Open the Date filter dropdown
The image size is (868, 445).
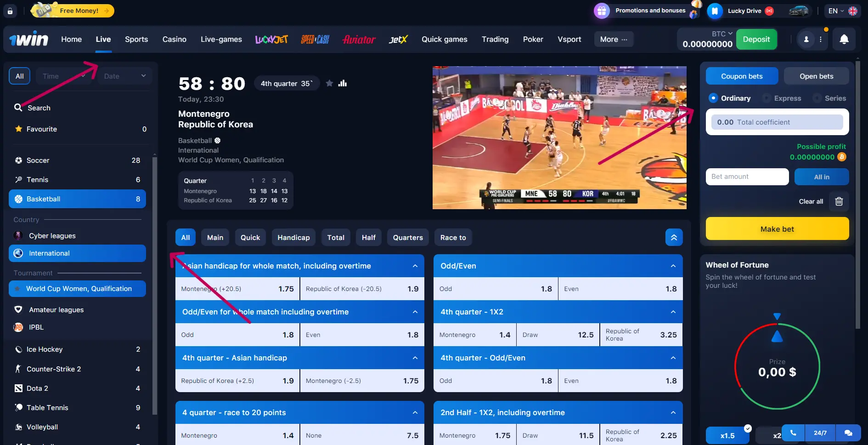[x=124, y=76]
